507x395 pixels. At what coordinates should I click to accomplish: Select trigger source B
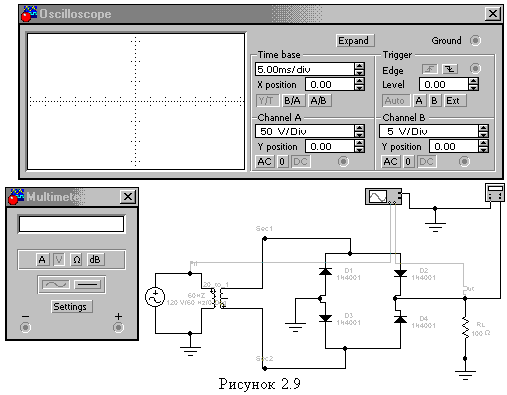tap(435, 101)
